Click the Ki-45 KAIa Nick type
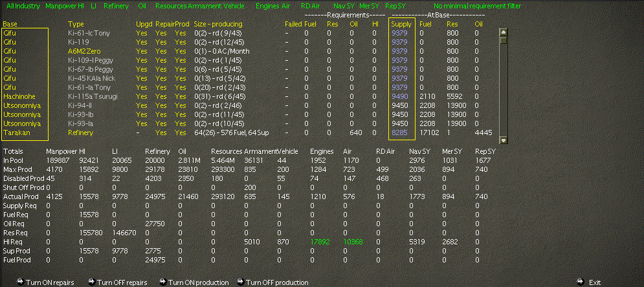This screenshot has width=644, height=287. [x=92, y=78]
